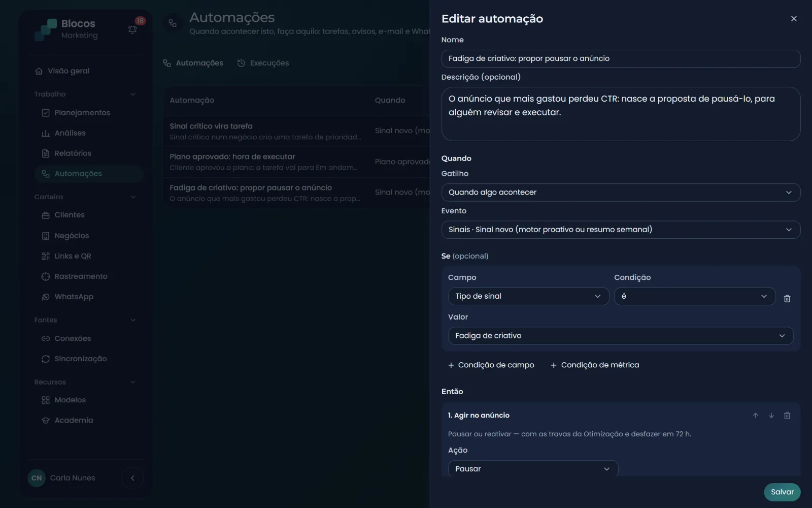This screenshot has width=812, height=508.
Task: Collapse the Trabalho sidebar section
Action: click(x=85, y=94)
